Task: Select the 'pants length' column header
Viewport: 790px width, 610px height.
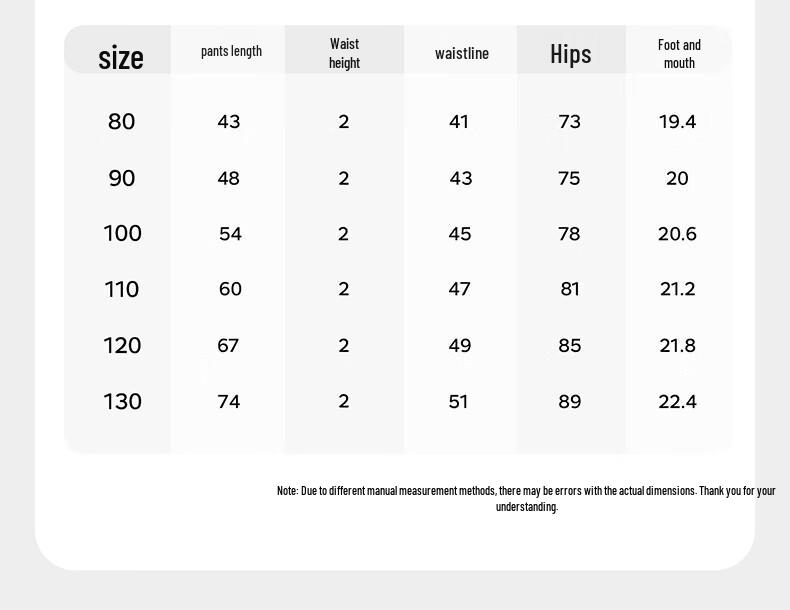Action: pos(231,51)
